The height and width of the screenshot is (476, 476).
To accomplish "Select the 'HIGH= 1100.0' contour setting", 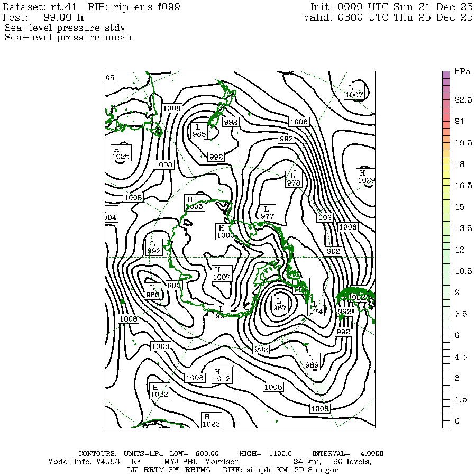I will click(x=266, y=454).
